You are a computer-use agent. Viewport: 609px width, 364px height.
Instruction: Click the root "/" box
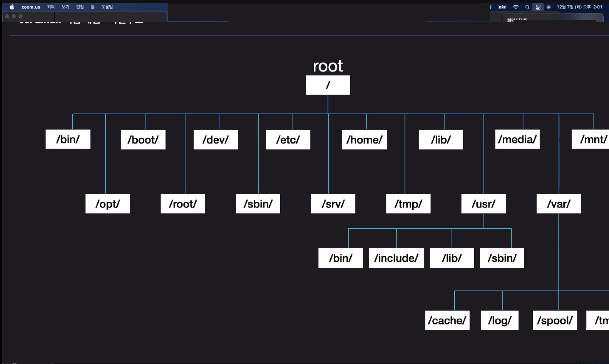328,85
